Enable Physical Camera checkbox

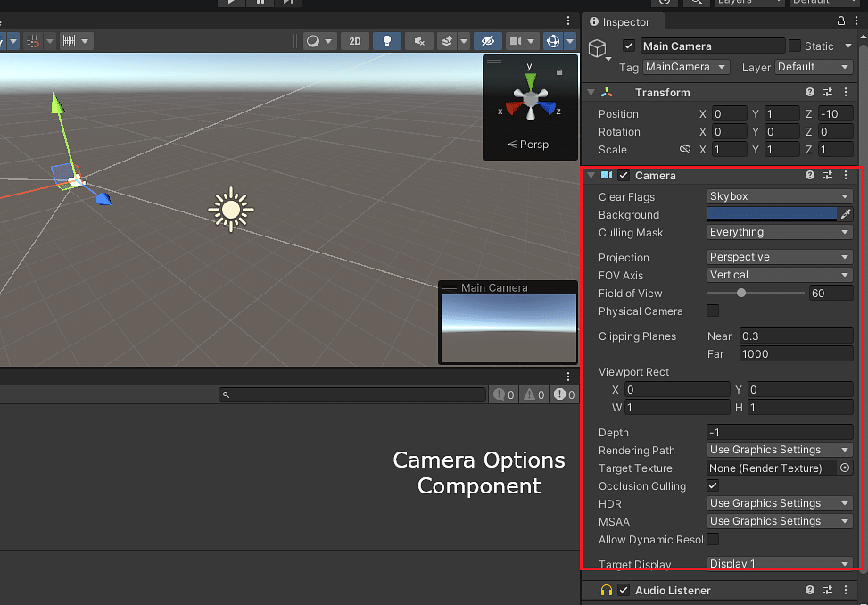pos(713,311)
